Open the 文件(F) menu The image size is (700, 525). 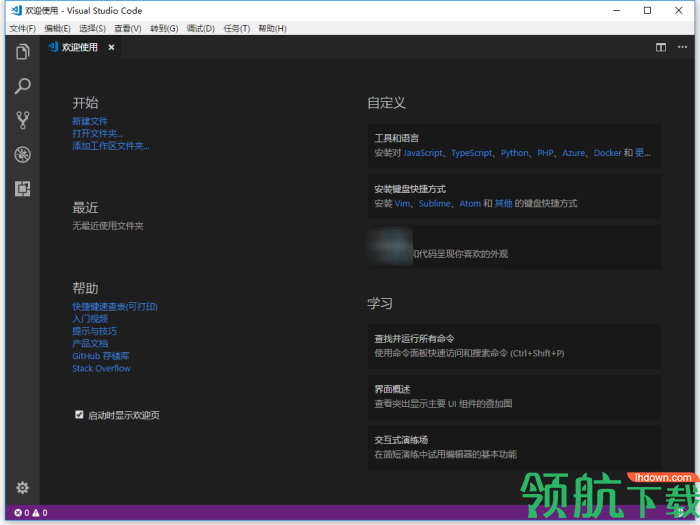[x=23, y=29]
